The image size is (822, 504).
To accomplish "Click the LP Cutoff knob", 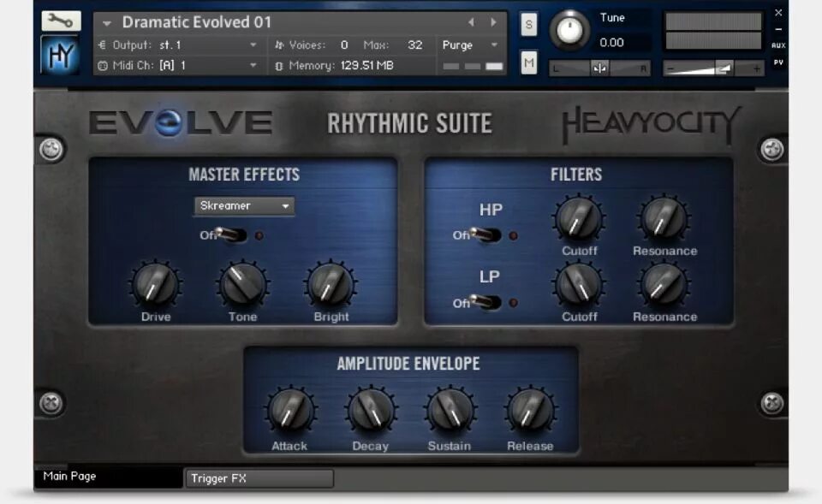I will (x=579, y=286).
